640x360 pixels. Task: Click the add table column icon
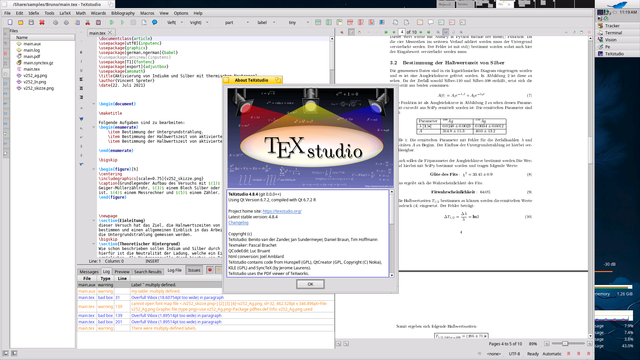pos(329,22)
